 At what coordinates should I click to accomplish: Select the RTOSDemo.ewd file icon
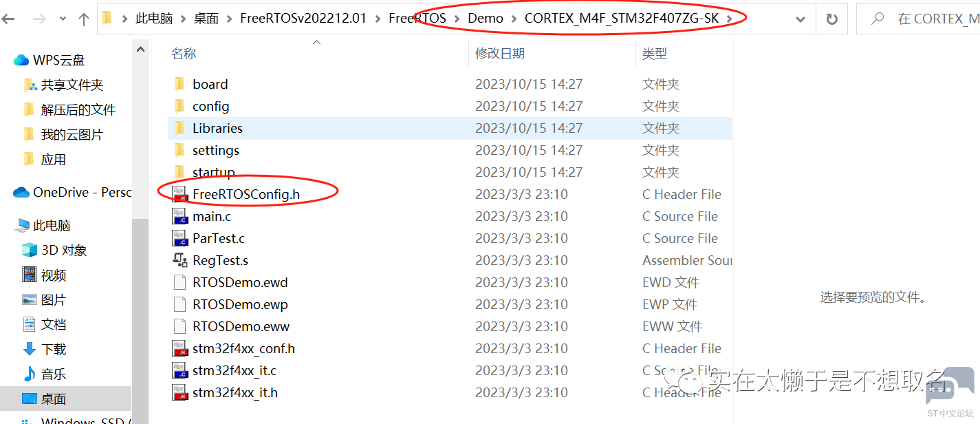coord(180,282)
